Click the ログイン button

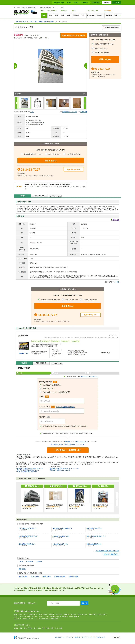(116, 2)
